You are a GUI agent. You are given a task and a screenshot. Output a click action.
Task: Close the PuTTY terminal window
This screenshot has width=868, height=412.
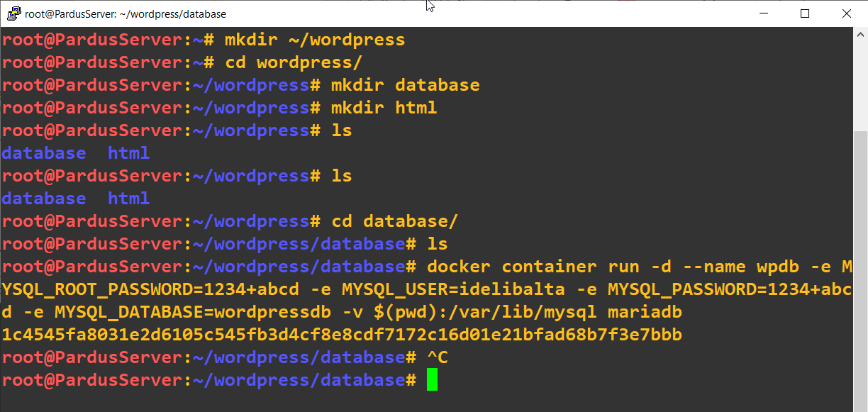[x=847, y=13]
